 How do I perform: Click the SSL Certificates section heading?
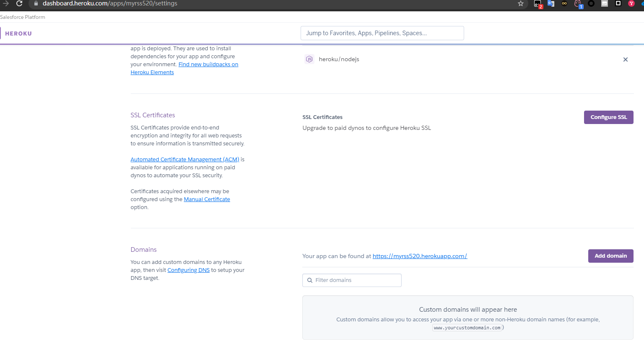click(153, 115)
